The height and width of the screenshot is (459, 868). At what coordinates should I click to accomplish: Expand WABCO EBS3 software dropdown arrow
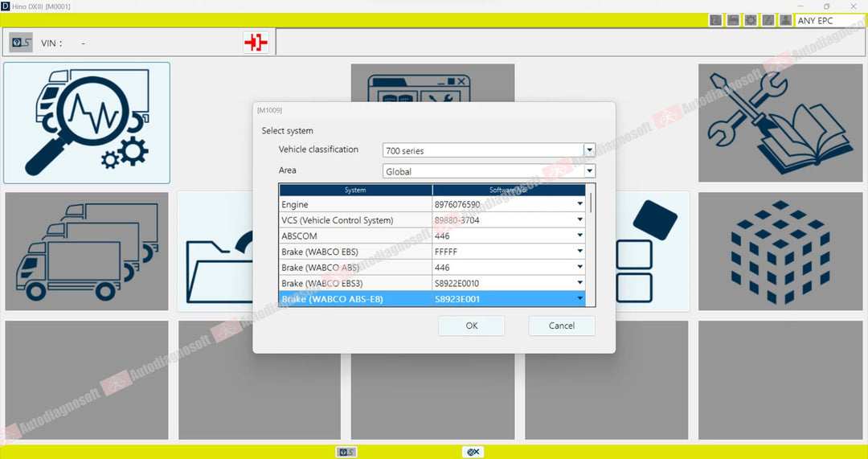(x=579, y=283)
